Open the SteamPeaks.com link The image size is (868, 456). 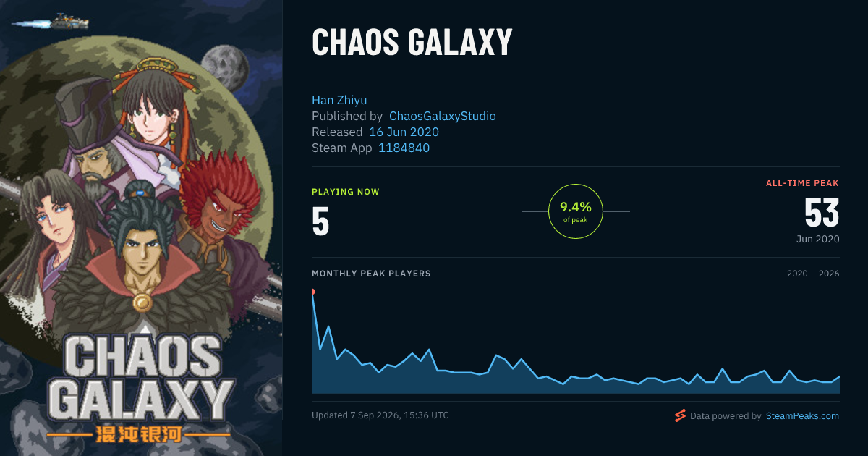coord(802,416)
